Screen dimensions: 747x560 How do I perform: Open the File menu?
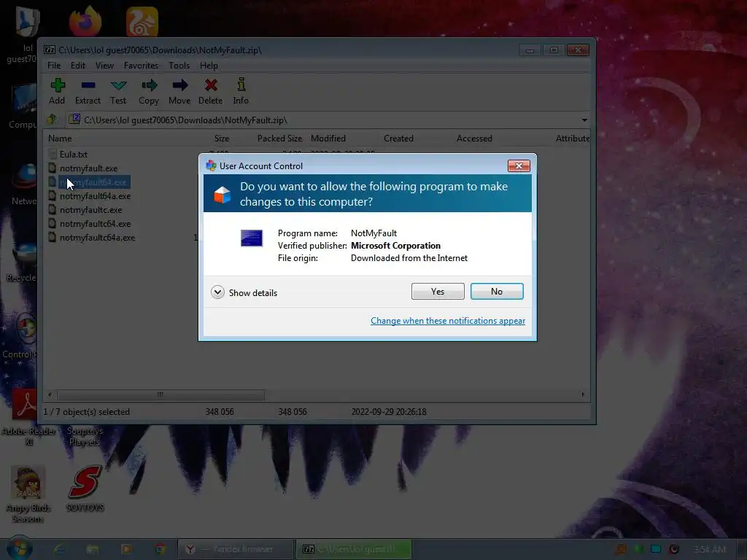coord(54,65)
